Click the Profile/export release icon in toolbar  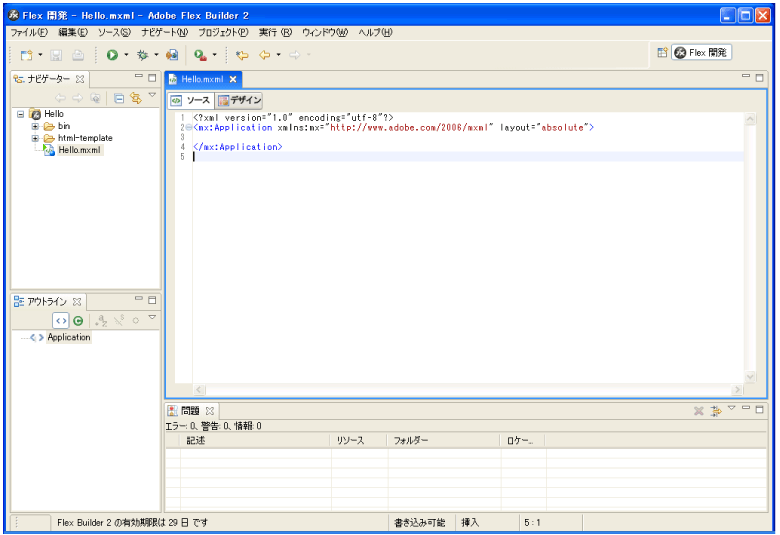(172, 55)
